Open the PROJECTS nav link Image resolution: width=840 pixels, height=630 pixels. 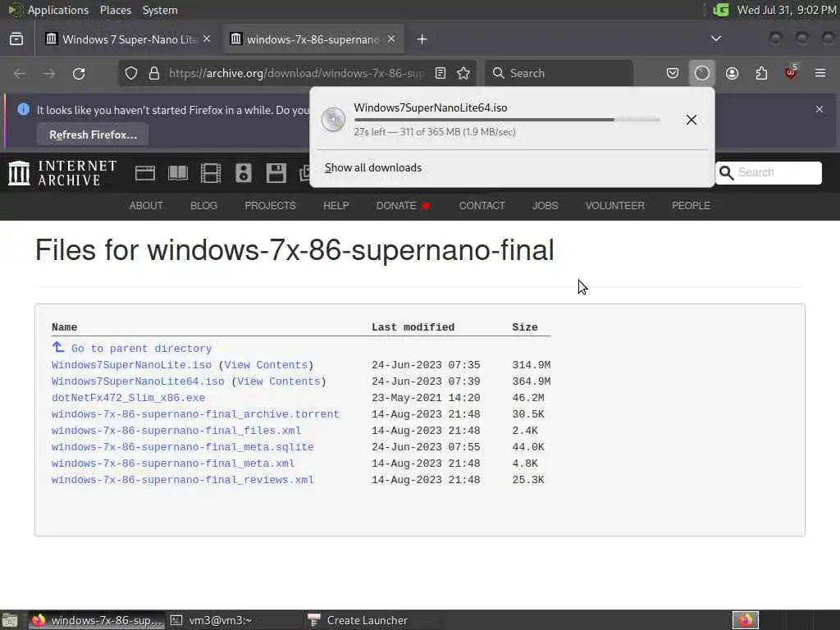(270, 206)
